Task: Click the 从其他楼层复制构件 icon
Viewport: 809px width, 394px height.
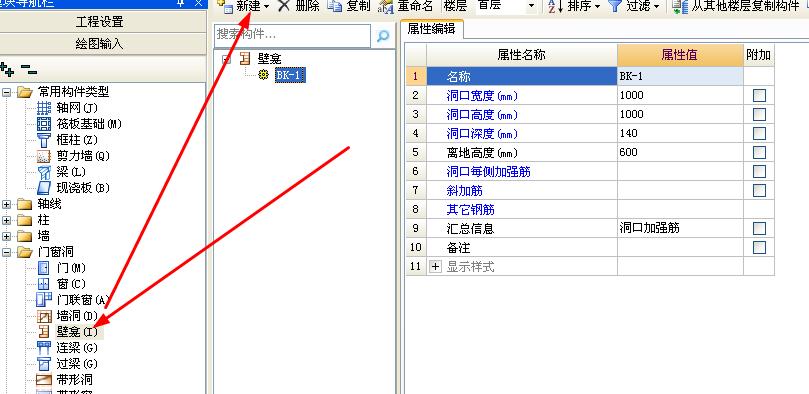Action: pos(681,6)
